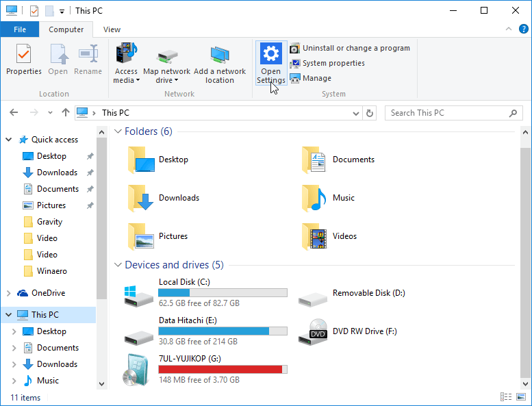Select 7UL-YUJIKOP (G:) drive icon
Image resolution: width=532 pixels, height=406 pixels.
(136, 370)
